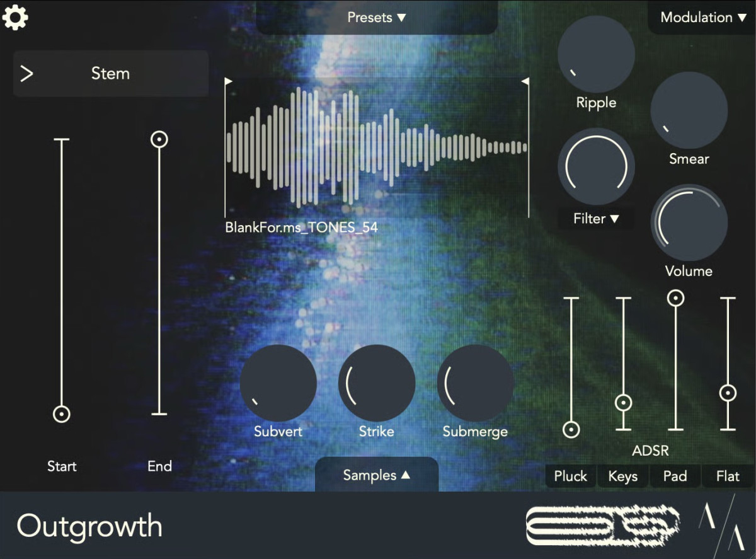The height and width of the screenshot is (559, 756).
Task: Click the Subvert knob
Action: (278, 383)
